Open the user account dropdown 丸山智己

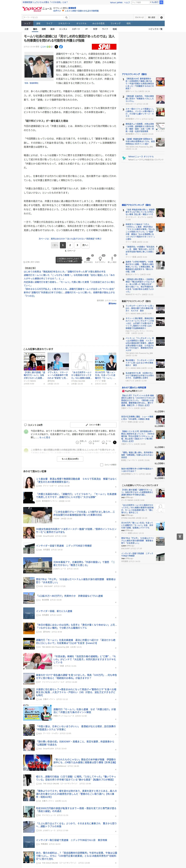tap(154, 2)
